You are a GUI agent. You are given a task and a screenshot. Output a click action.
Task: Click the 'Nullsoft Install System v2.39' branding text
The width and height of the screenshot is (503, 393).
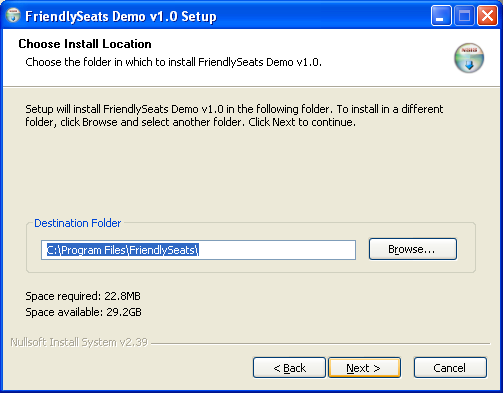click(79, 342)
